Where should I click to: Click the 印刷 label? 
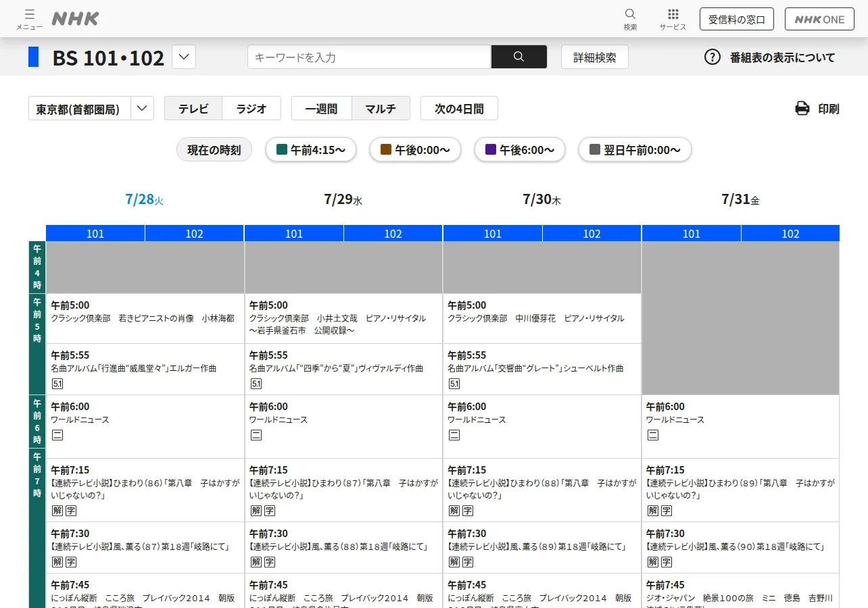[x=829, y=109]
